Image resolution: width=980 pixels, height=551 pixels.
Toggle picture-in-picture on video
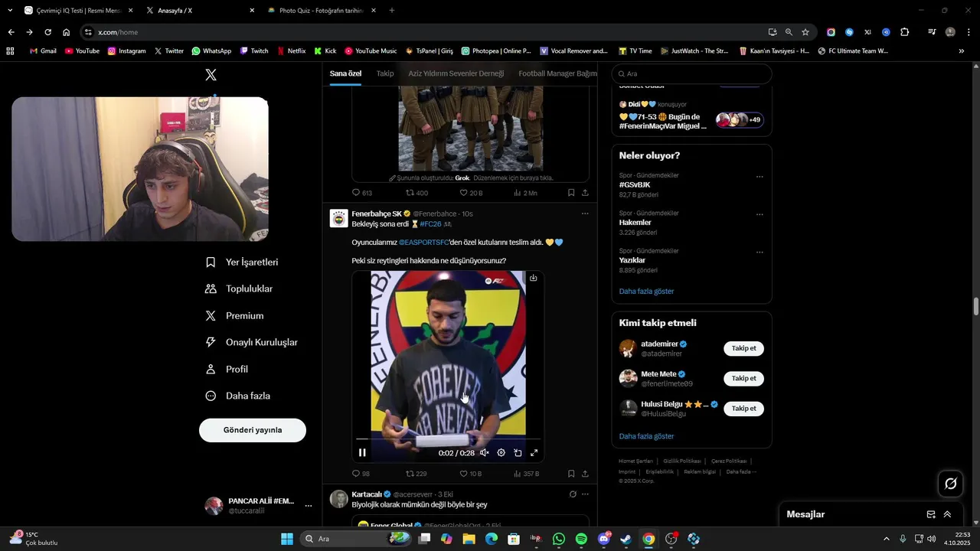(x=518, y=453)
